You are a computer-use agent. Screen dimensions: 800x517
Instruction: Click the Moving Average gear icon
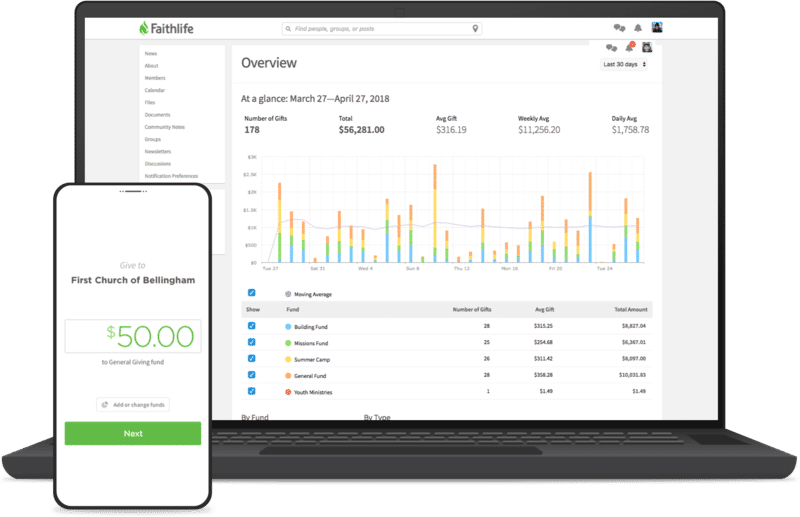pos(288,294)
